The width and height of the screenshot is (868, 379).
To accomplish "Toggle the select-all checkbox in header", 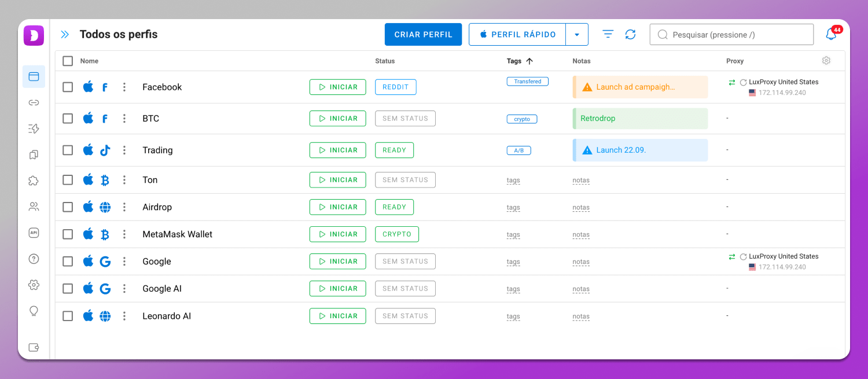I will (68, 61).
